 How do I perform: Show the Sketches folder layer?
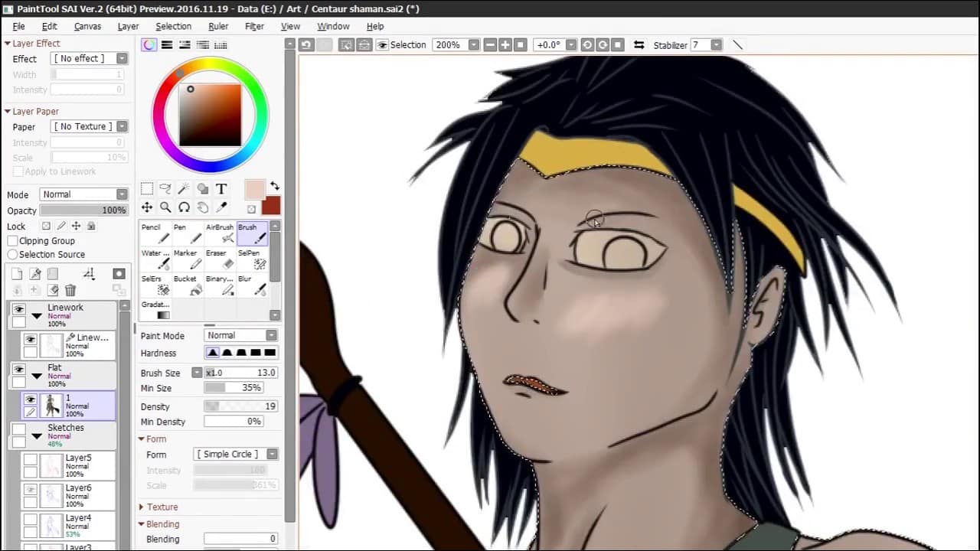[19, 429]
